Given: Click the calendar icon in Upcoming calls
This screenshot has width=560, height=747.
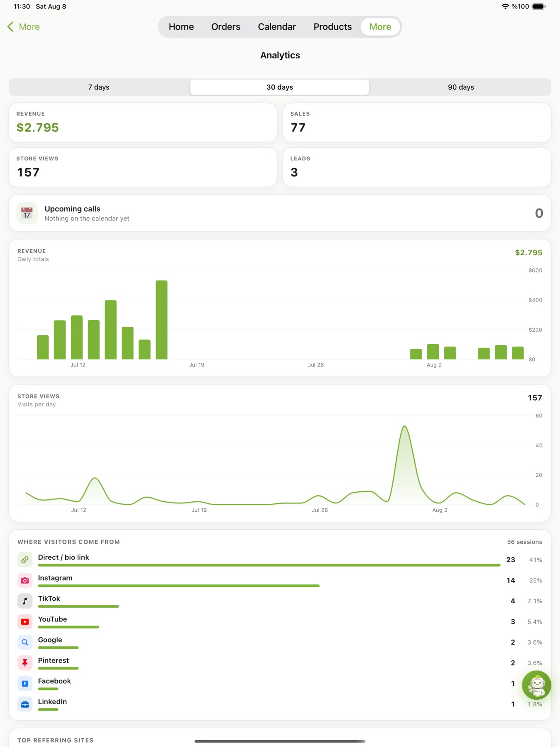Looking at the screenshot, I should coord(27,213).
